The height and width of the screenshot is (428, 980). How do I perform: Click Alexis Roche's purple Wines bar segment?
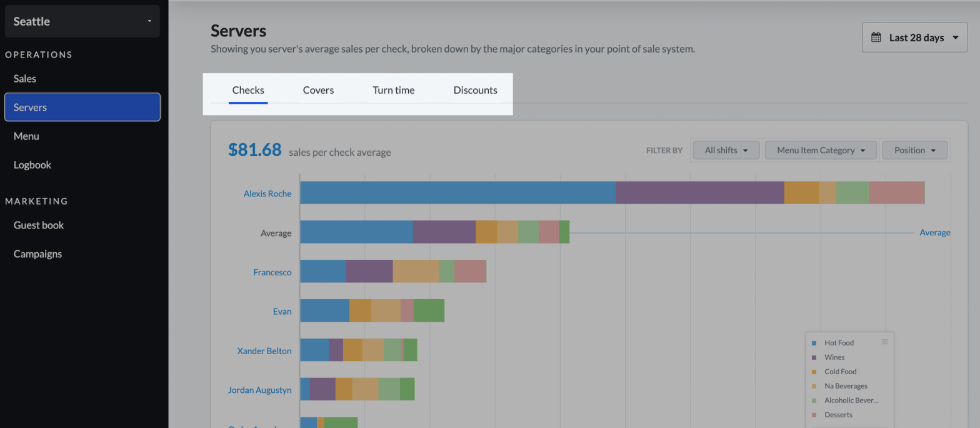[x=699, y=193]
